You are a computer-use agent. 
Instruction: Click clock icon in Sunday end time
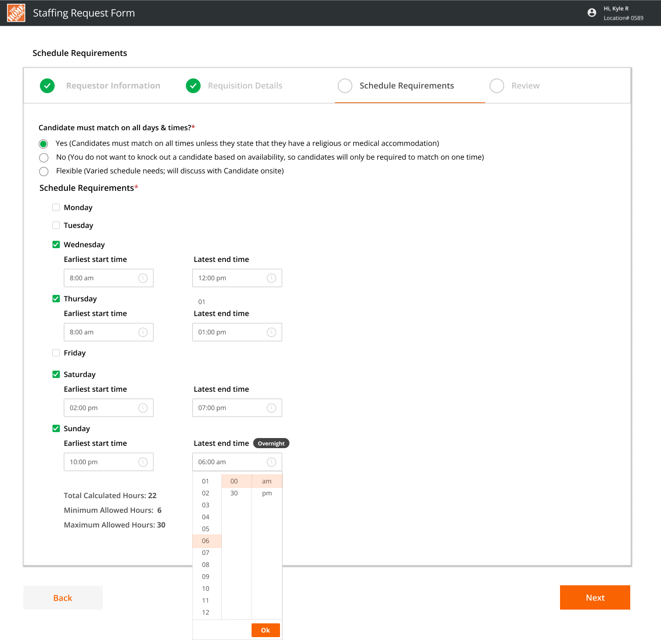pos(272,462)
